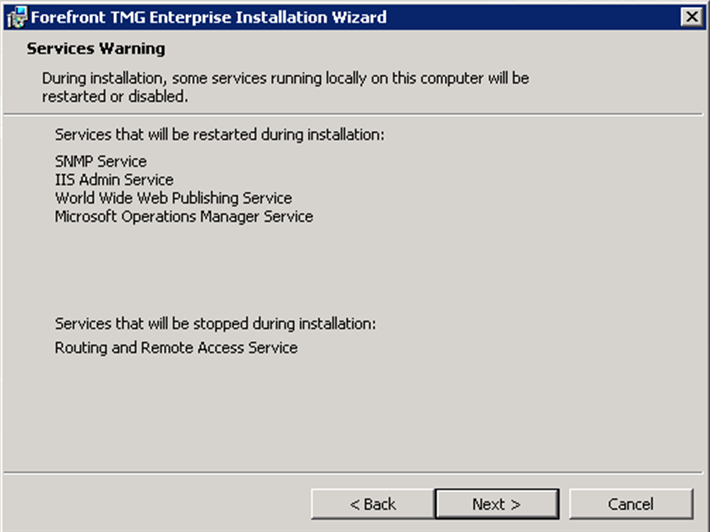Click the installer icon in the title bar
This screenshot has width=710, height=532.
coord(15,17)
